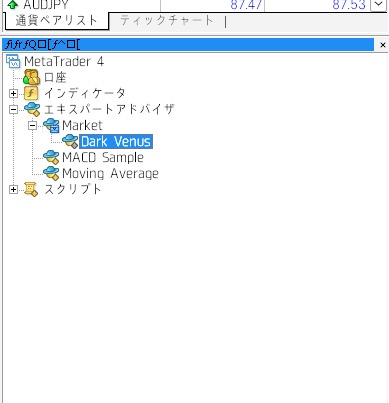Select the Market tree item
This screenshot has height=403, width=389.
click(x=82, y=125)
